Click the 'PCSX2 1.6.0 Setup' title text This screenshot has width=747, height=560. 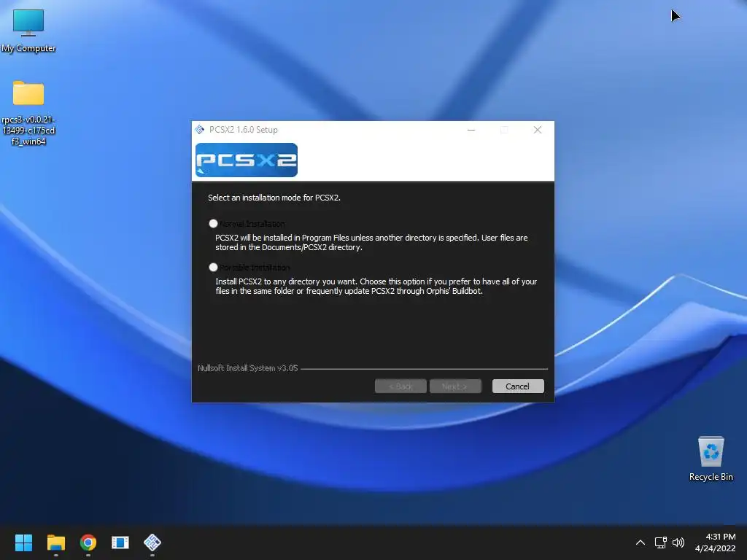click(x=244, y=130)
